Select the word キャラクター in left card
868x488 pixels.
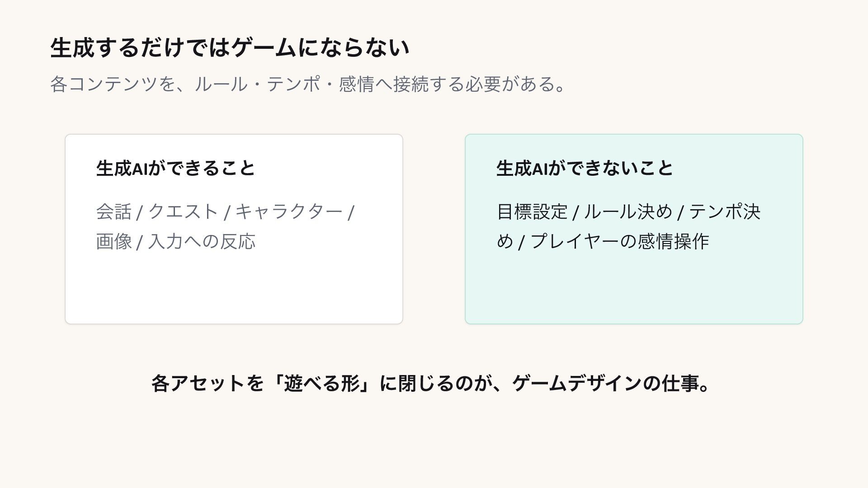pos(289,212)
